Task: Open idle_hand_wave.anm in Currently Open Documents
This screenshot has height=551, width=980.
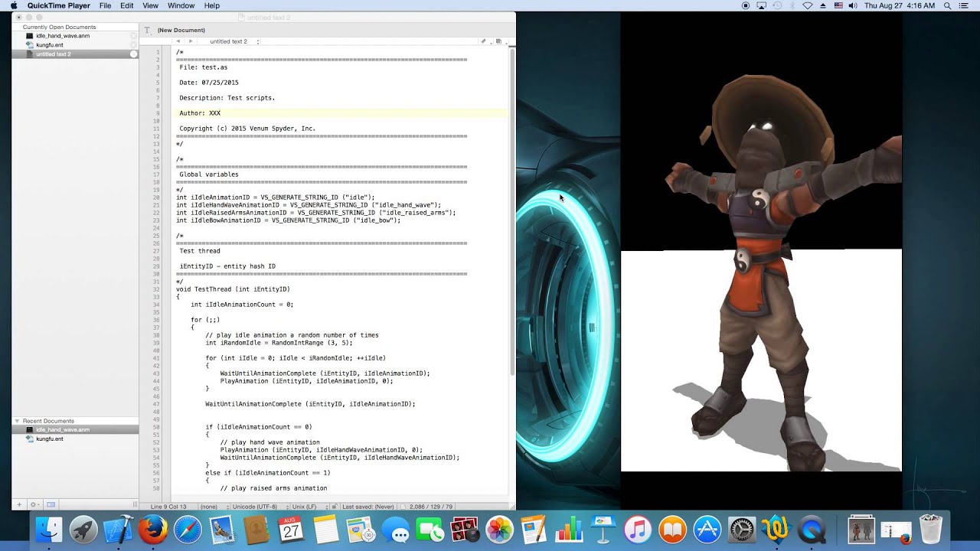Action: pos(74,36)
